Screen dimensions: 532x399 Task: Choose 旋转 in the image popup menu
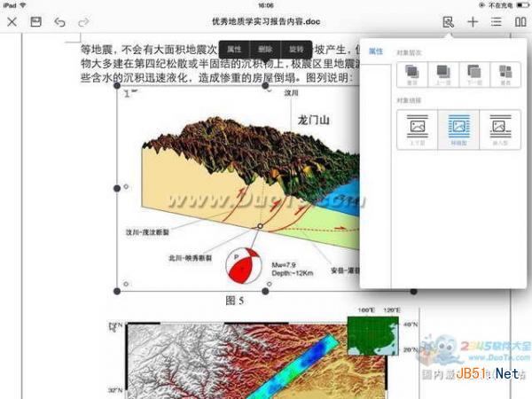[x=295, y=49]
